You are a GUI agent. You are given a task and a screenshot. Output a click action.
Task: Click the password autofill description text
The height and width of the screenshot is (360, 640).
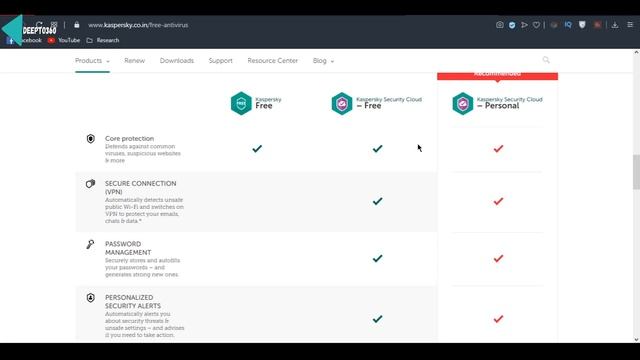(x=142, y=267)
